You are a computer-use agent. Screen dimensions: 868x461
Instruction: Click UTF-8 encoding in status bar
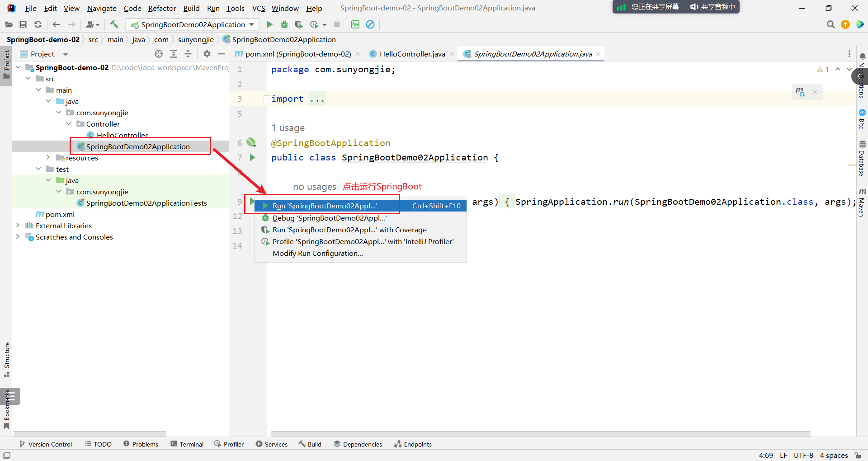point(803,455)
